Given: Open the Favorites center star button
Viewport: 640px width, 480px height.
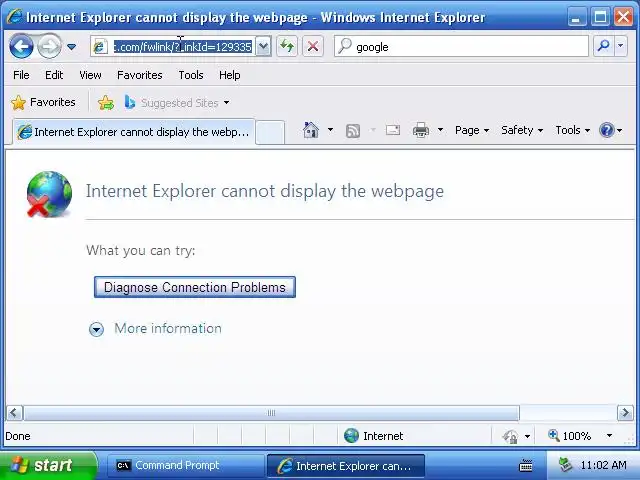Looking at the screenshot, I should tap(43, 102).
